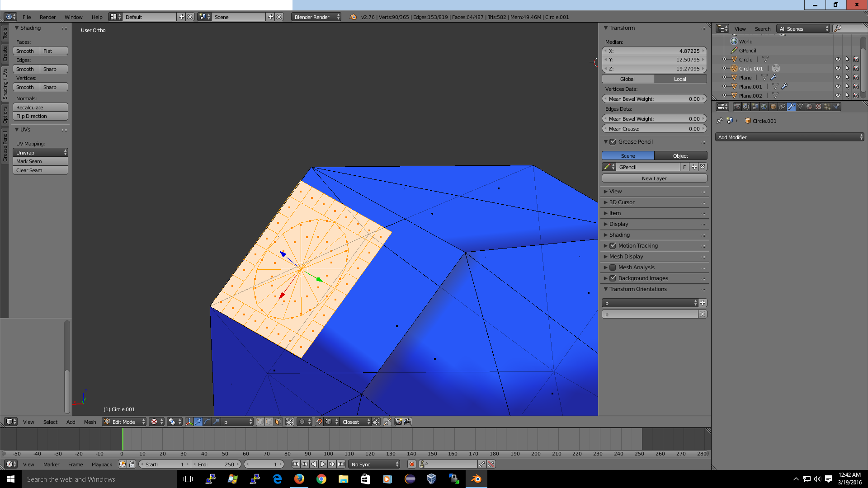
Task: Select face select mode cube icon
Action: pos(278,422)
